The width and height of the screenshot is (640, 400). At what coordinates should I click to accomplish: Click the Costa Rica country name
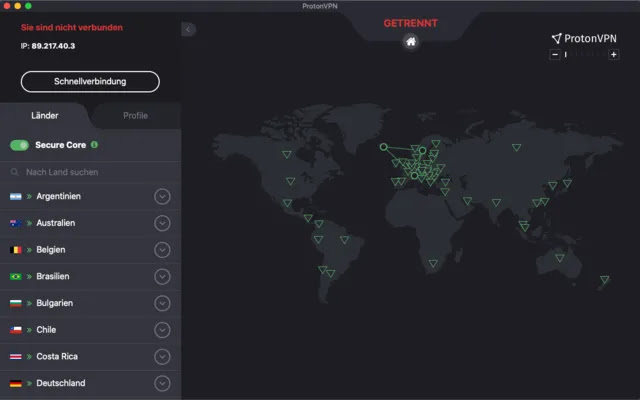coord(57,356)
